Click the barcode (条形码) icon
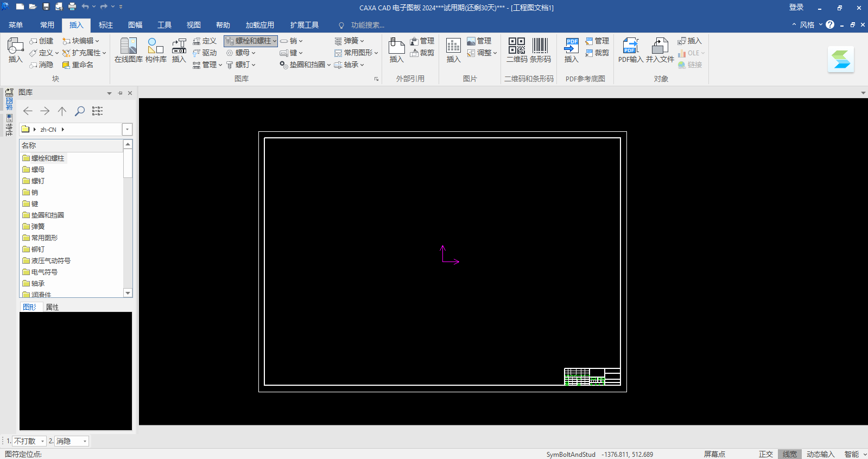 [x=540, y=46]
